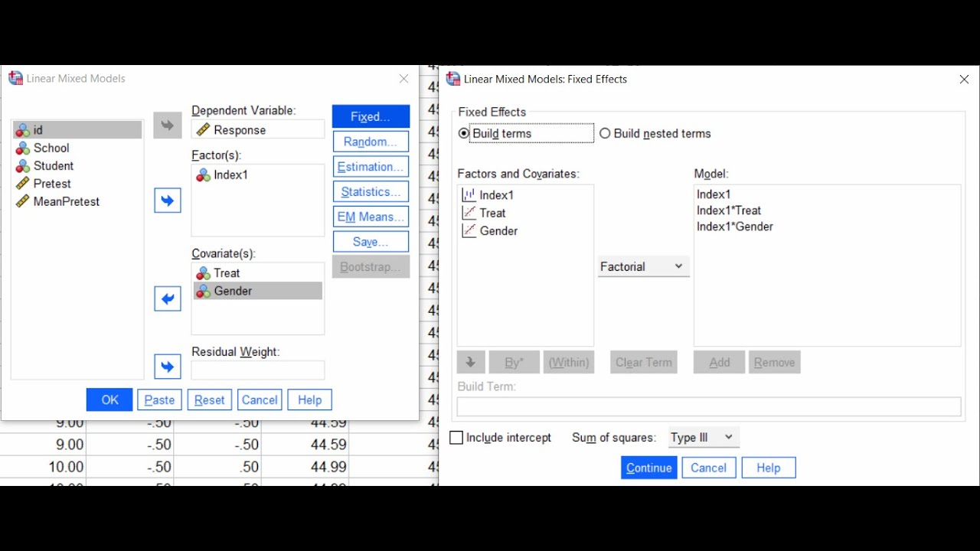
Task: Click the Dependent Variable Response field
Action: [258, 129]
